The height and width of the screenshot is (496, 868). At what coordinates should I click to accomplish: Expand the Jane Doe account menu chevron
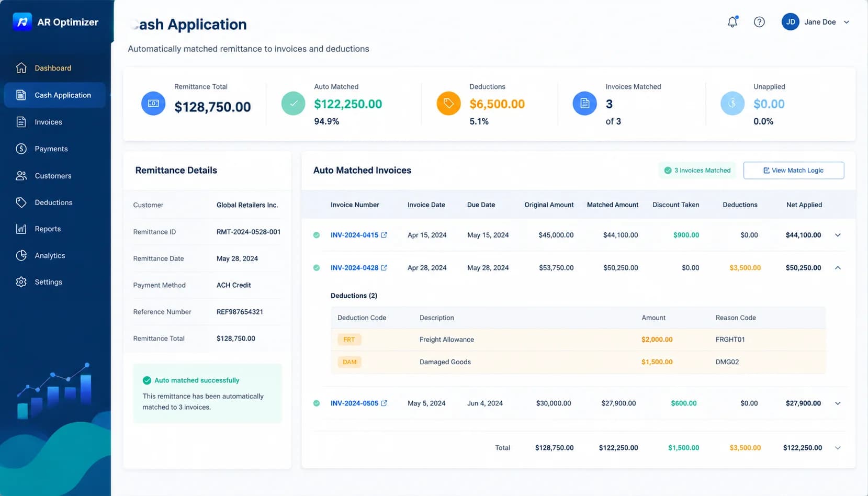coord(847,22)
